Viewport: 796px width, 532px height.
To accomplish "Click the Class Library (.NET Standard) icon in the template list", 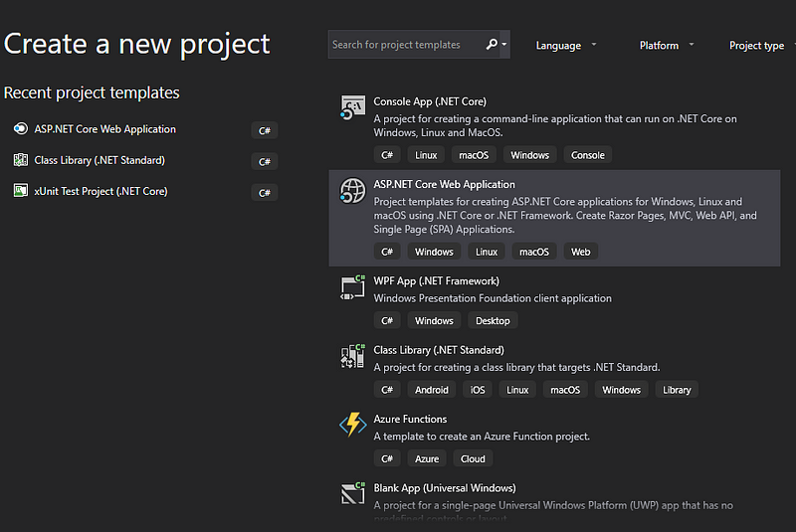I will pos(352,356).
